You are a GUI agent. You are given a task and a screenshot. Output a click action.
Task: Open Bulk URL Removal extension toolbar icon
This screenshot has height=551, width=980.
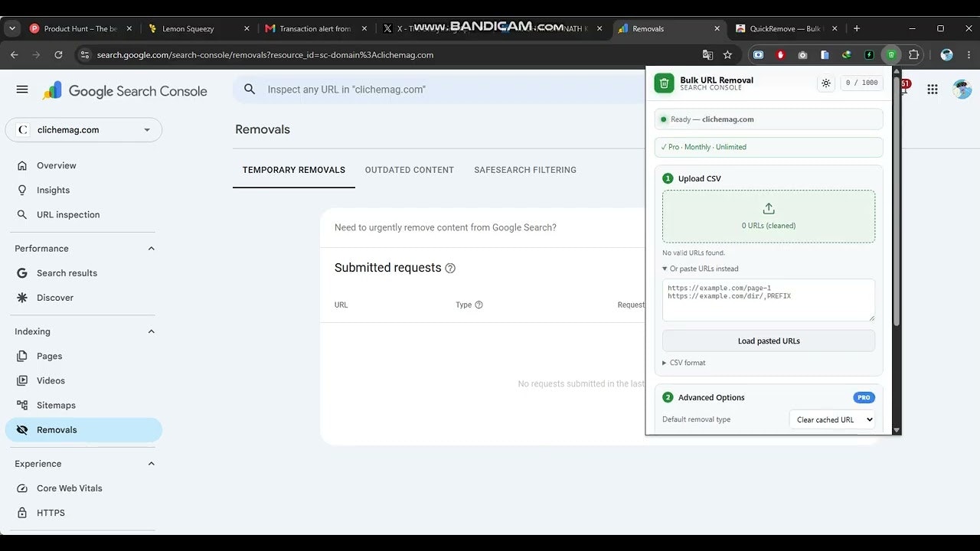point(891,55)
